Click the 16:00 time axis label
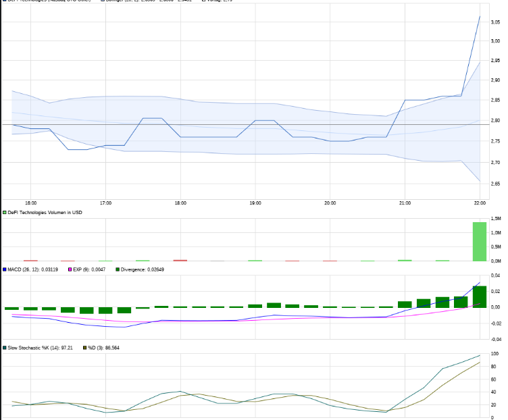This screenshot has height=420, width=508. pyautogui.click(x=30, y=203)
